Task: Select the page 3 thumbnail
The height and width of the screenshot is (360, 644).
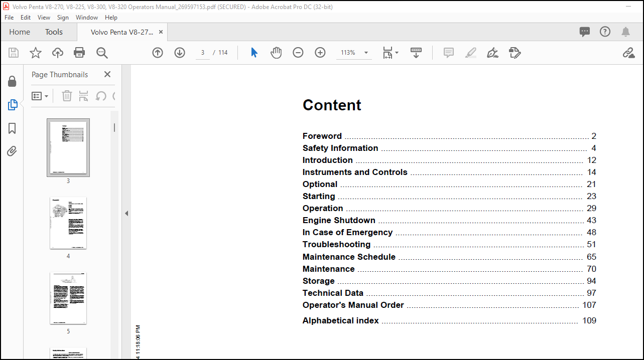Action: click(x=68, y=147)
